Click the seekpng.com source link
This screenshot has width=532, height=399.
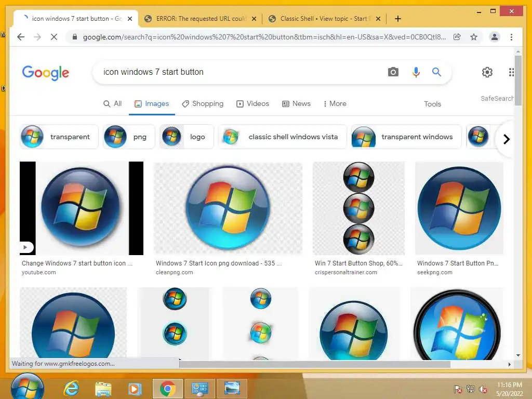click(435, 272)
